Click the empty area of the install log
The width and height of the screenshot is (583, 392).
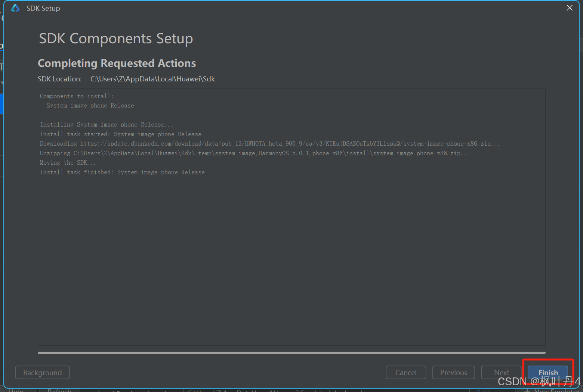tap(291, 261)
